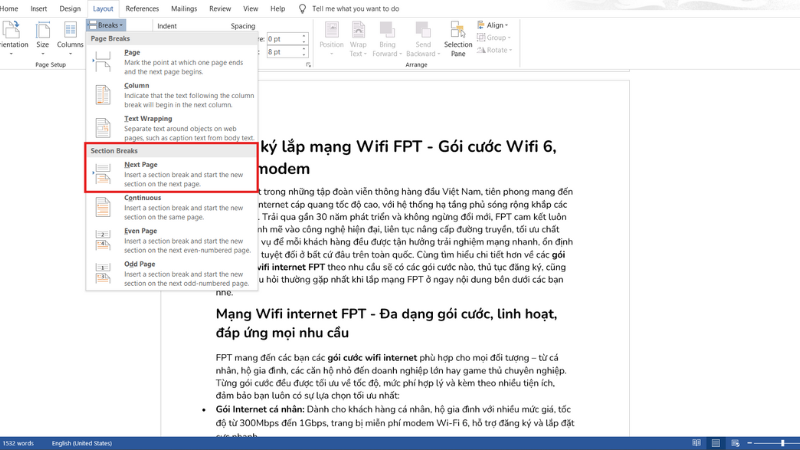Click the bold text 'Gói Internet cá nhân:'
The width and height of the screenshot is (800, 450).
[x=260, y=409]
